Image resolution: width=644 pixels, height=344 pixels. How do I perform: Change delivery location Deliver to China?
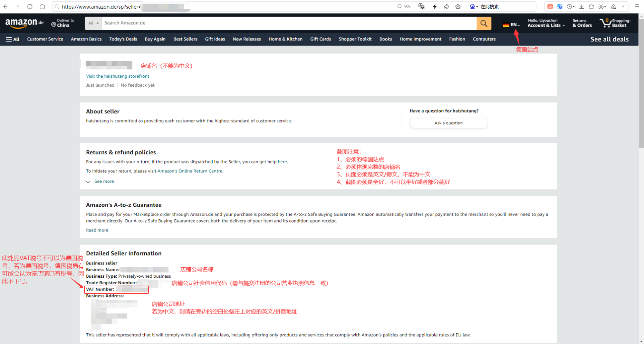[x=63, y=23]
